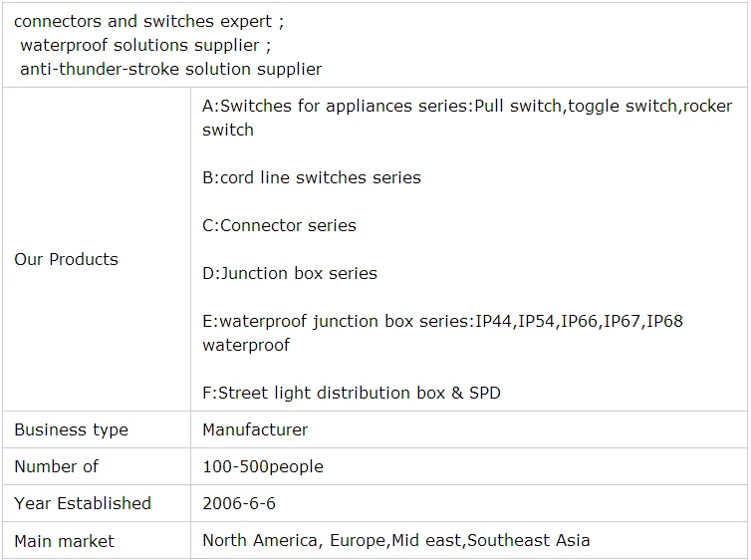Select the 'D:Junction box series' entry
751x560 pixels.
[x=289, y=273]
